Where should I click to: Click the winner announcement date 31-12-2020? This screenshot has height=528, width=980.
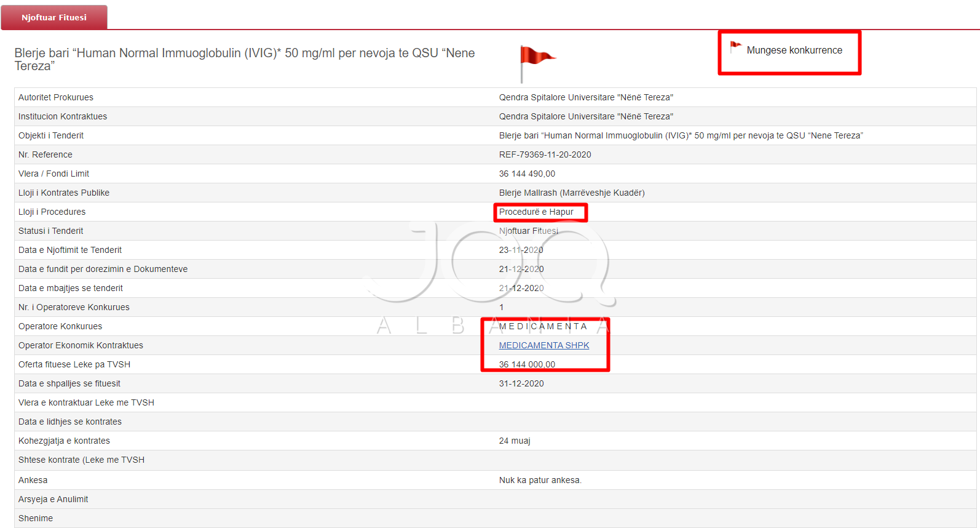(x=521, y=383)
